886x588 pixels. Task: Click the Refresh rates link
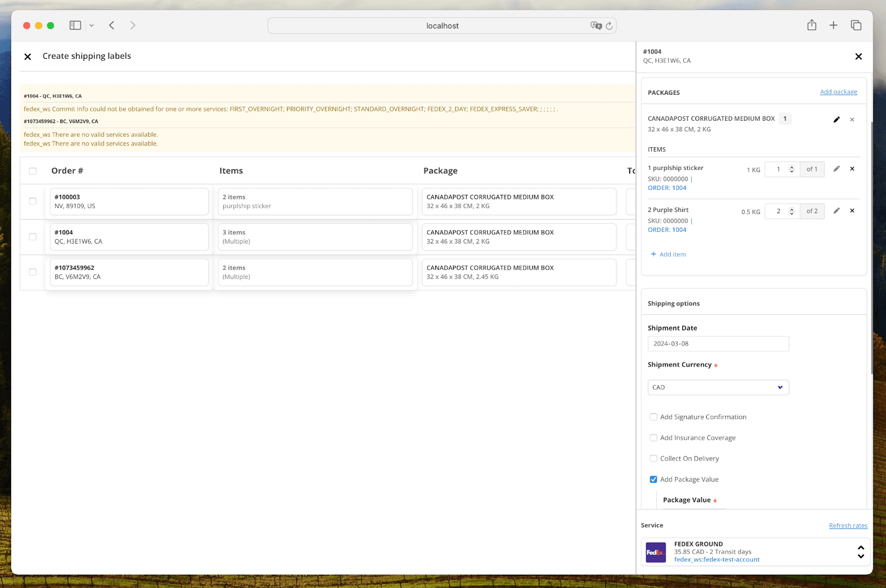pyautogui.click(x=848, y=525)
